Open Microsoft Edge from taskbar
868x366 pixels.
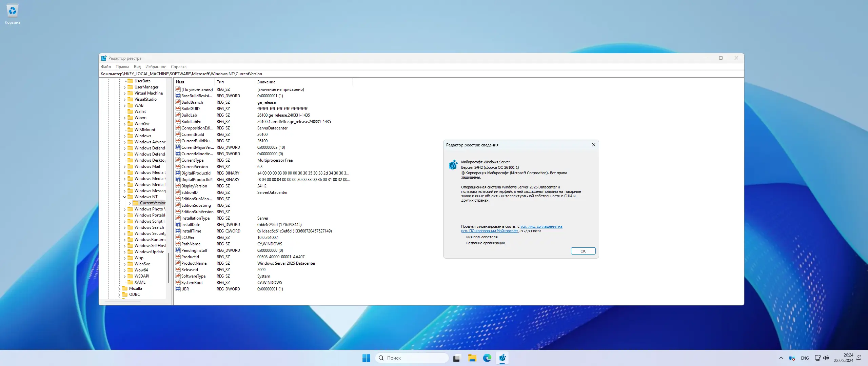coord(487,358)
